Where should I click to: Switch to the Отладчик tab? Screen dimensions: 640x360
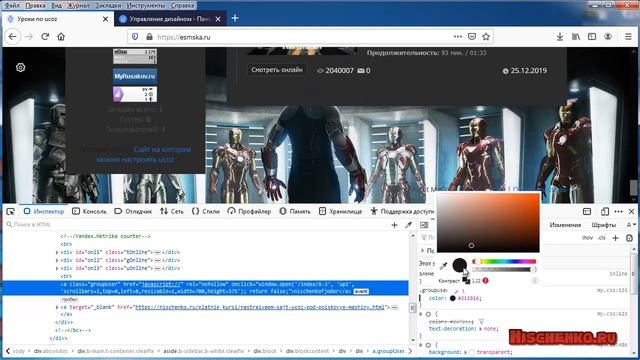click(x=133, y=211)
